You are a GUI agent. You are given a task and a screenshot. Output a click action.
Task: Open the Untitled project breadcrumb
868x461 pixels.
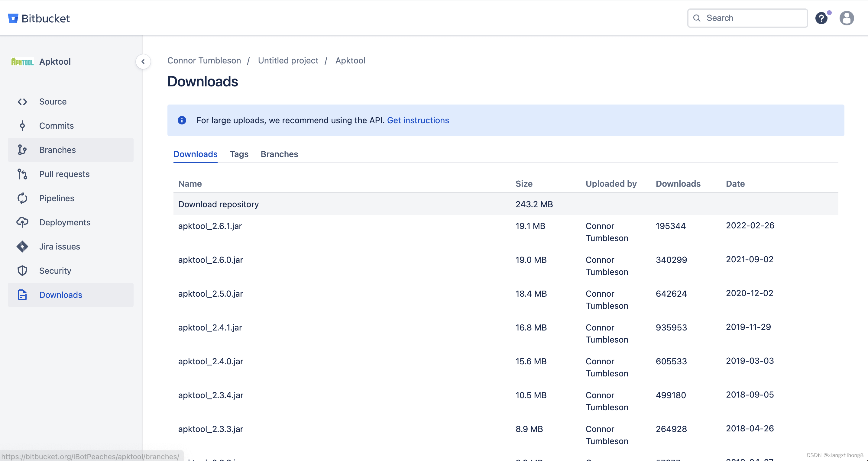tap(288, 61)
